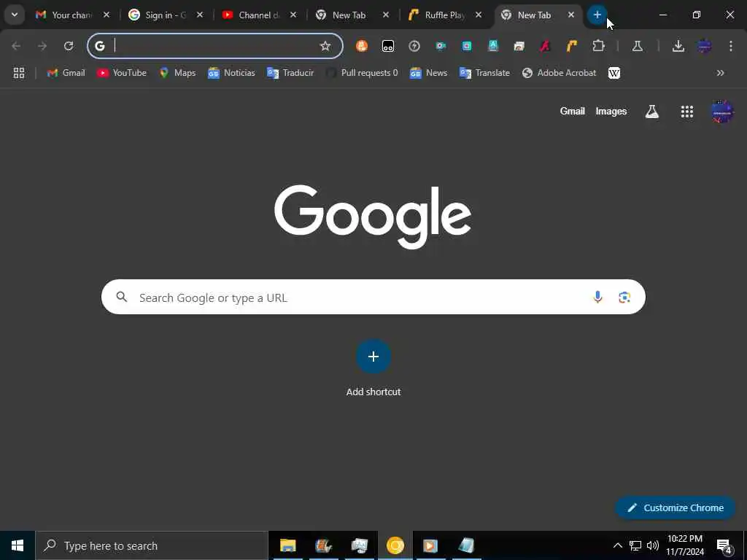The height and width of the screenshot is (560, 747).
Task: Open a new tab with the plus button
Action: click(597, 15)
